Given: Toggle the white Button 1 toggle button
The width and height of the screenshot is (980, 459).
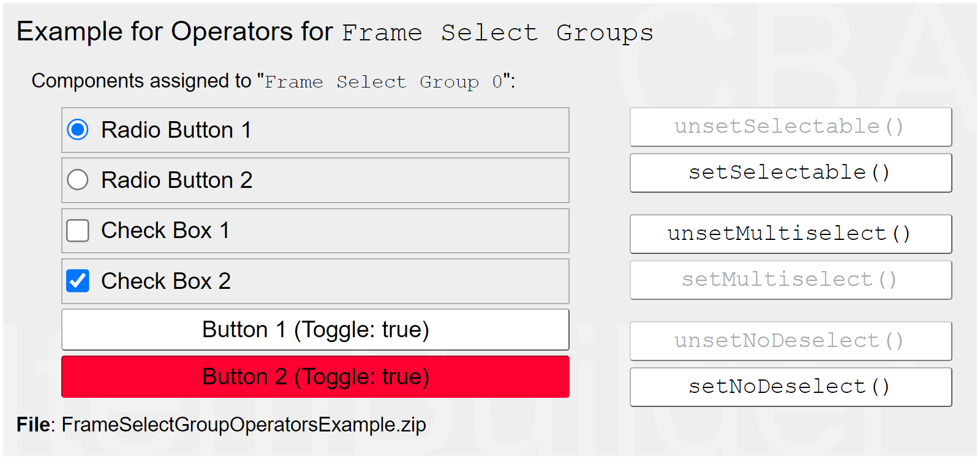Looking at the screenshot, I should pyautogui.click(x=315, y=330).
